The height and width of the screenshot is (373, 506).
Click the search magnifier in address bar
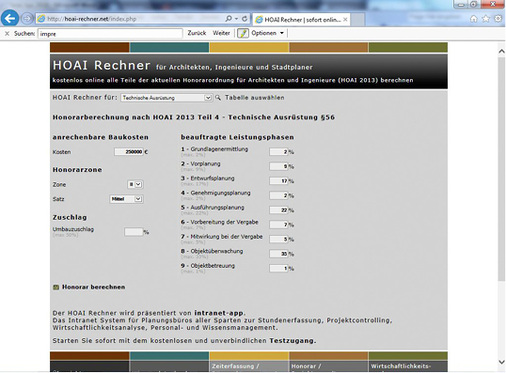228,19
